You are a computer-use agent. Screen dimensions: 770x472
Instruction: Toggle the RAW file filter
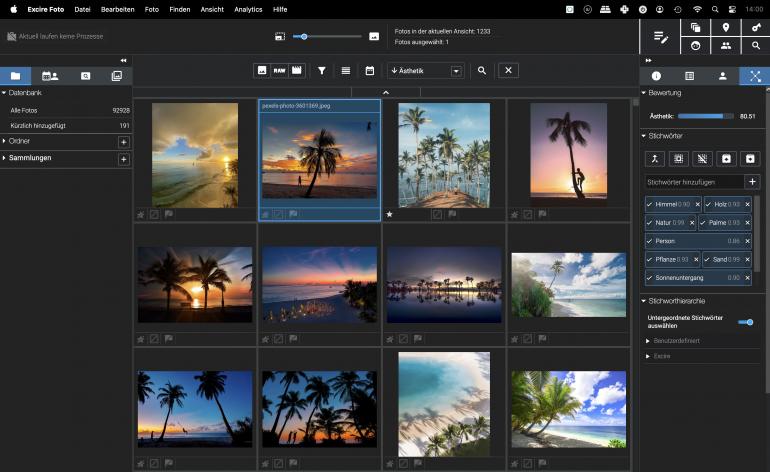pos(279,70)
